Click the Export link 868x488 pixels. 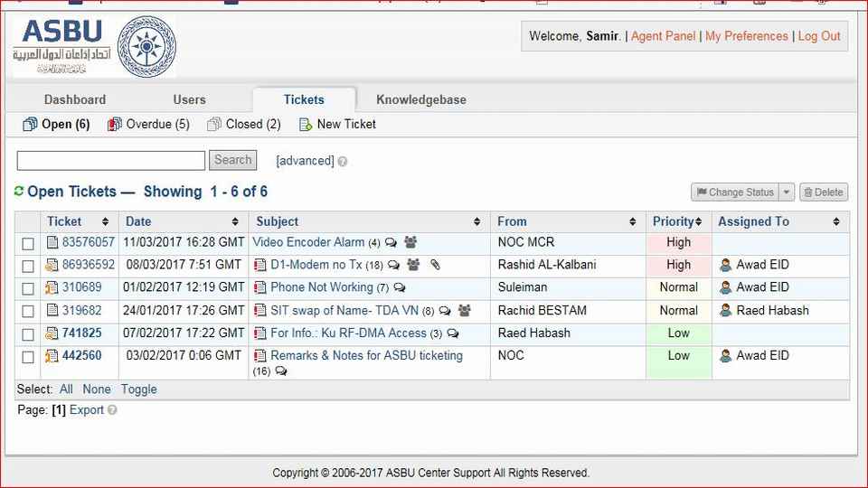[x=87, y=410]
